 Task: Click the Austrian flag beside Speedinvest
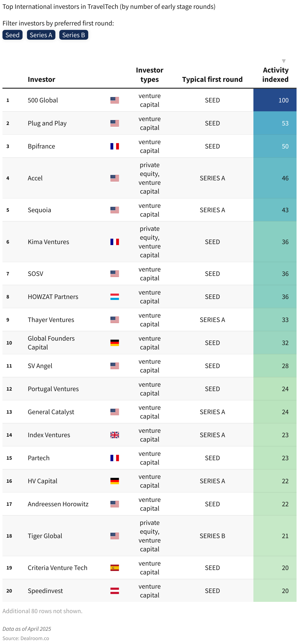pyautogui.click(x=114, y=591)
